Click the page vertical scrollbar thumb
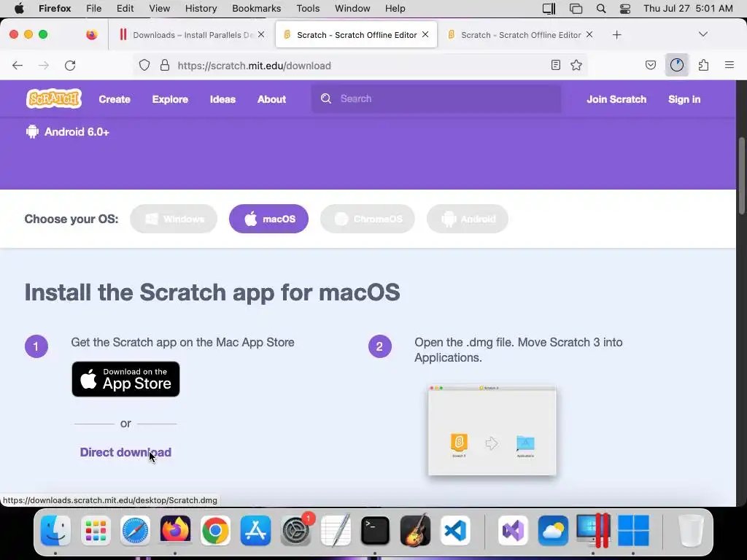This screenshot has width=747, height=560. pos(741,176)
